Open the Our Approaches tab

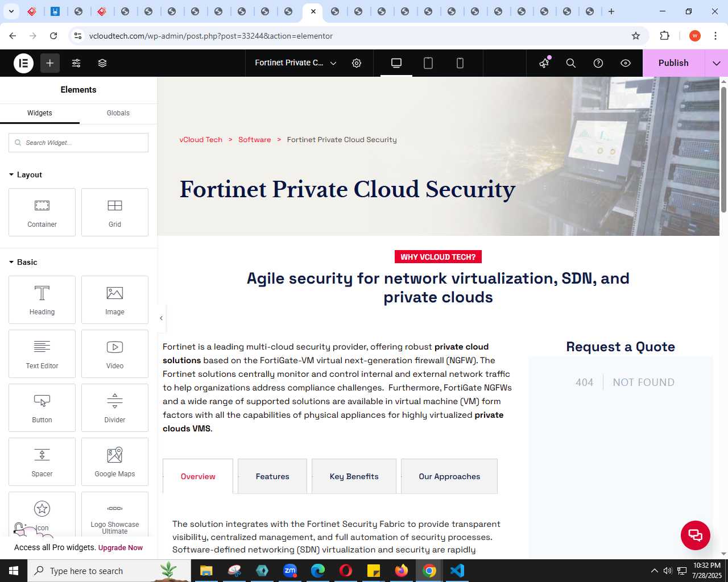click(x=449, y=476)
